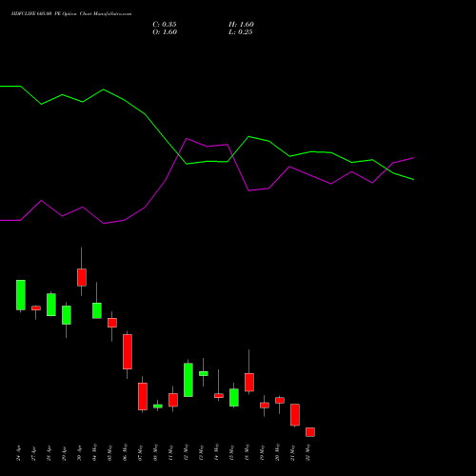Click the '08 May' date axis label
The height and width of the screenshot is (476, 476).
(x=156, y=452)
